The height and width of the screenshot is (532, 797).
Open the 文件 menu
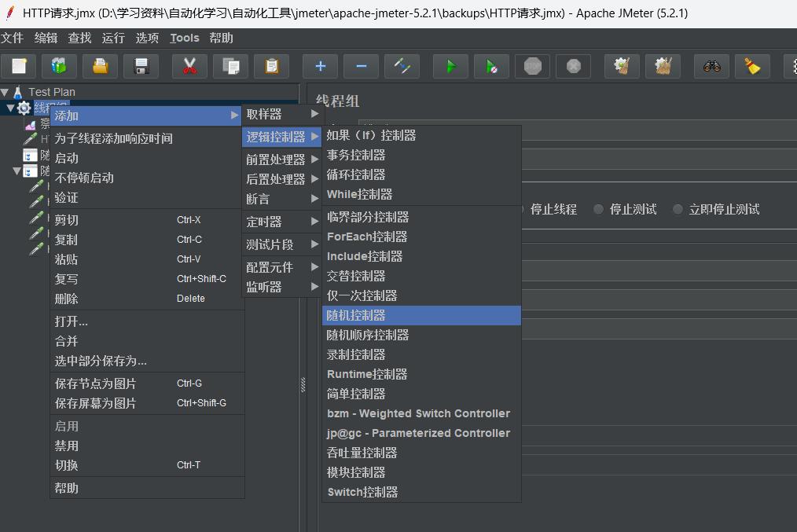tap(13, 38)
